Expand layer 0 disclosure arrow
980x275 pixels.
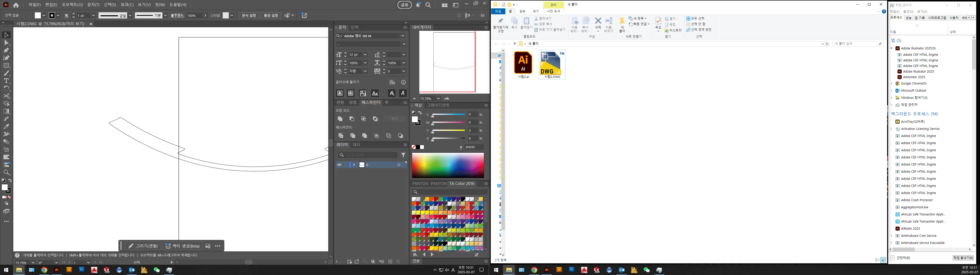(x=354, y=165)
